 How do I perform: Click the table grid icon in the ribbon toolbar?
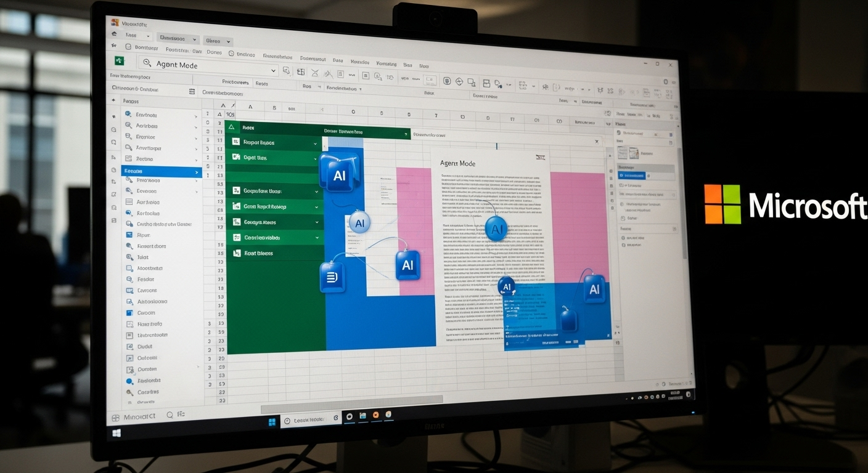[x=301, y=72]
